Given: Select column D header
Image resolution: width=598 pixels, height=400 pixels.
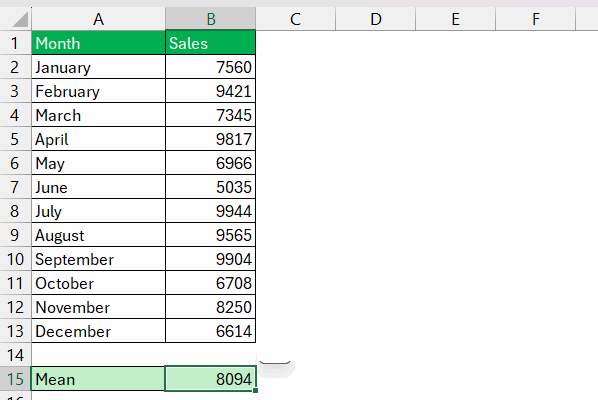Looking at the screenshot, I should click(376, 19).
